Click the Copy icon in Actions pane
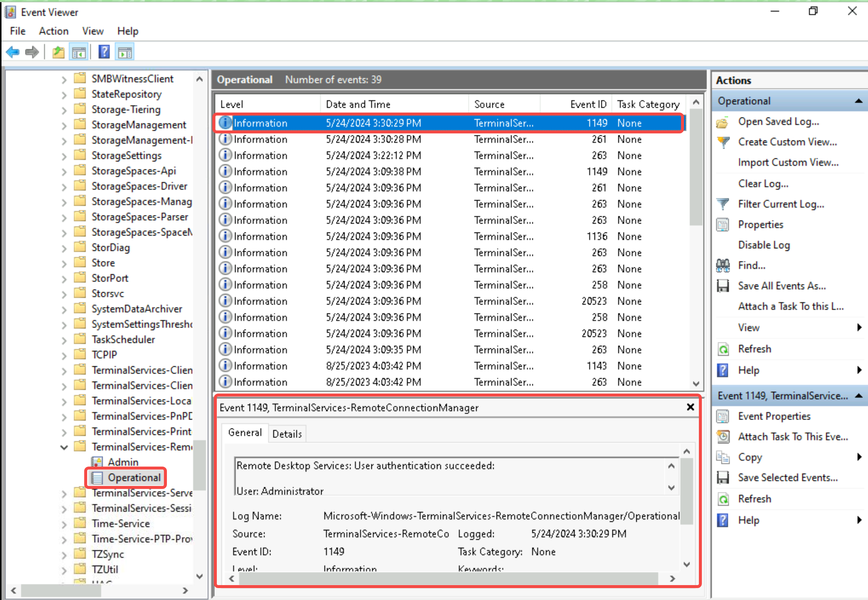The width and height of the screenshot is (868, 600). [x=723, y=458]
